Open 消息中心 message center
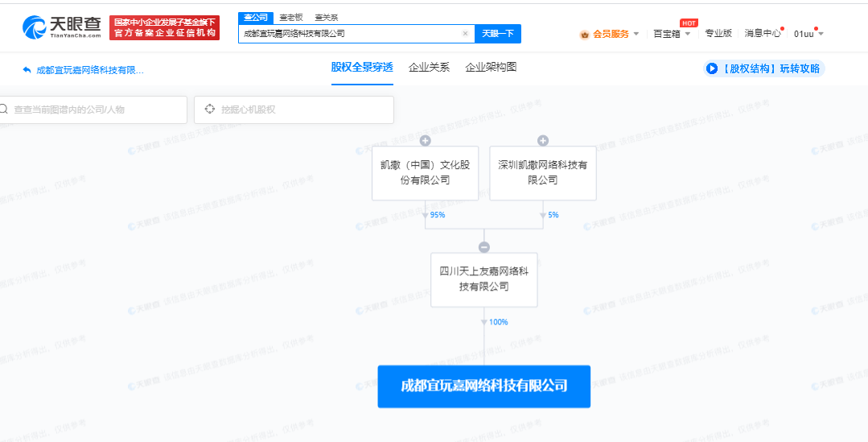This screenshot has height=442, width=868. tap(763, 33)
